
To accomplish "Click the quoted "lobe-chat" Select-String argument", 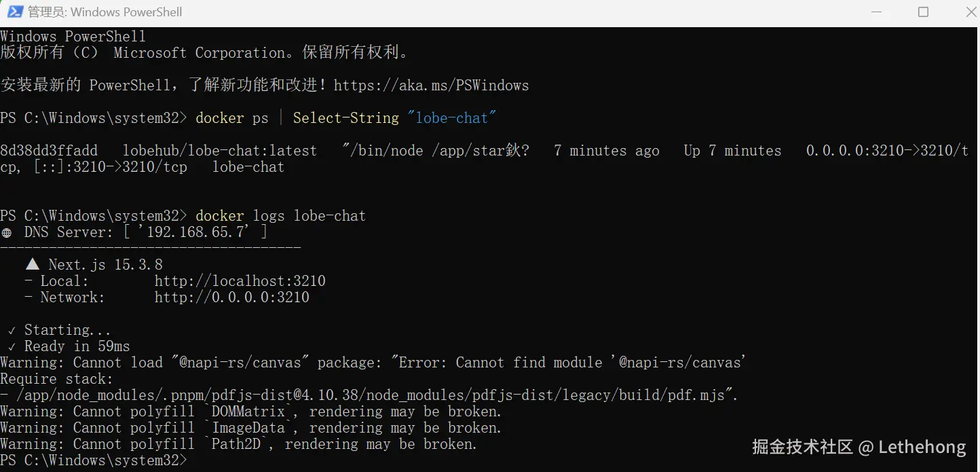I will [452, 118].
